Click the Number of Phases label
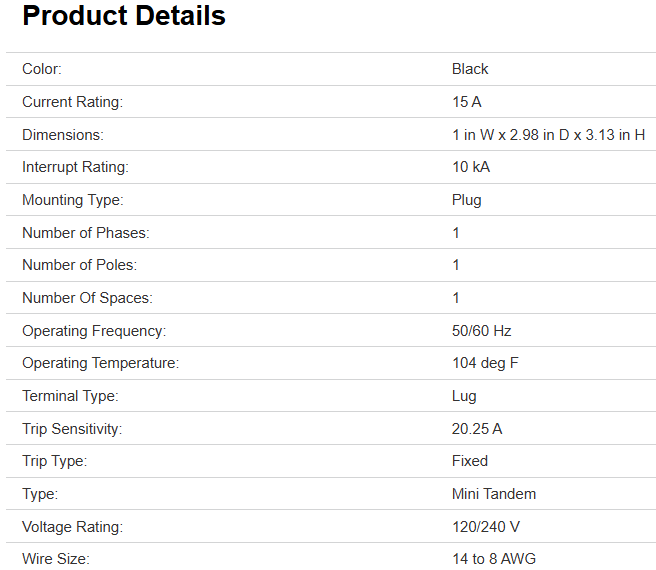656x570 pixels. pyautogui.click(x=85, y=233)
